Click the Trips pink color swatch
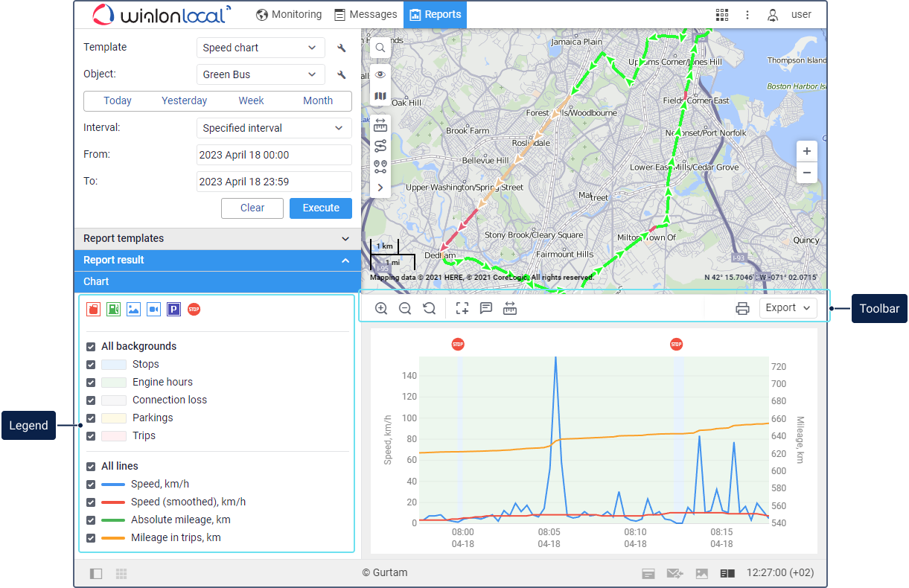 click(114, 436)
